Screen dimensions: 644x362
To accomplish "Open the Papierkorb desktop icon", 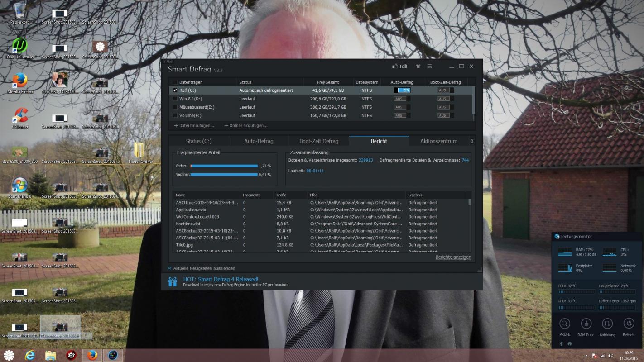I will point(19,13).
